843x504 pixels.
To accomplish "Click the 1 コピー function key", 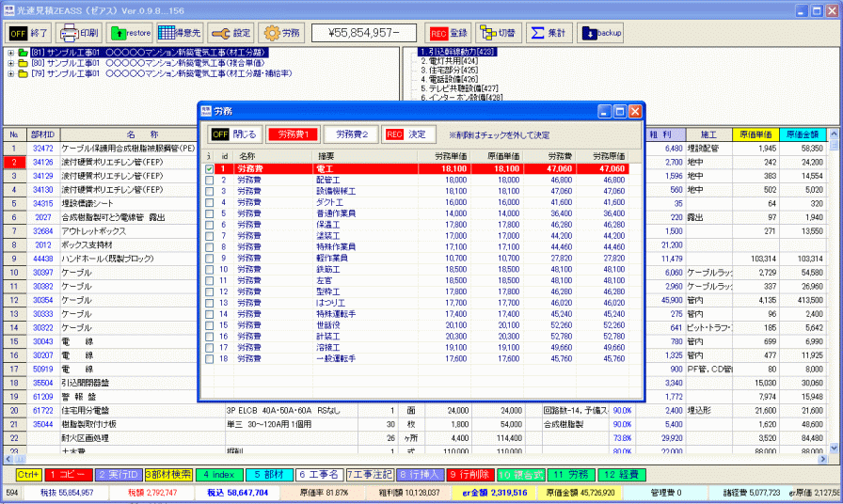I will tap(69, 475).
